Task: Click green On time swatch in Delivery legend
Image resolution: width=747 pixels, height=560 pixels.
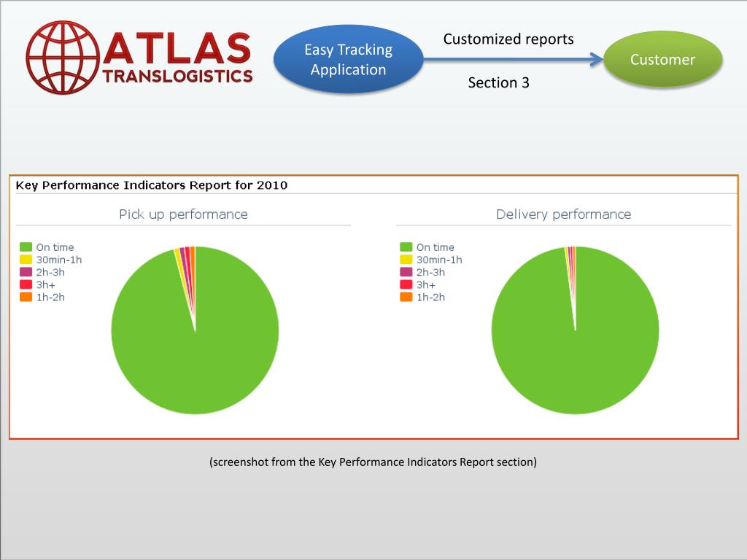Action: (x=406, y=246)
